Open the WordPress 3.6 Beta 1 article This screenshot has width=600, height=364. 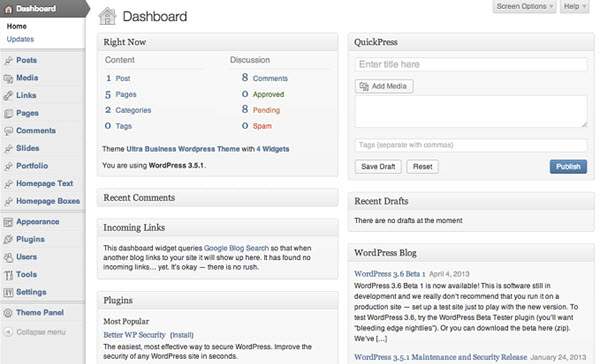pos(390,274)
